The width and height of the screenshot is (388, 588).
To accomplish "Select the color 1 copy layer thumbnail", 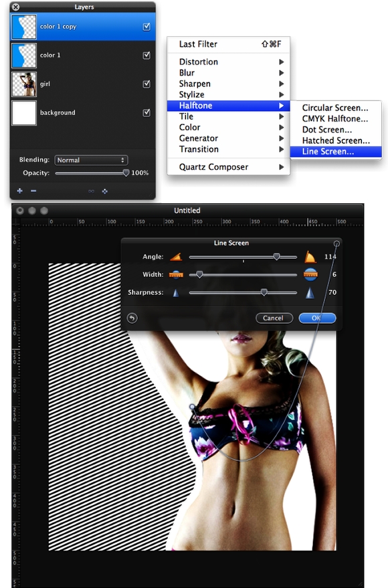I will (x=24, y=27).
